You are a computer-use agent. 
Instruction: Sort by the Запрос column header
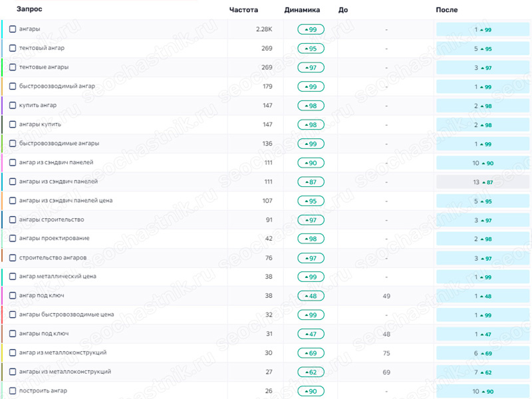[x=29, y=9]
